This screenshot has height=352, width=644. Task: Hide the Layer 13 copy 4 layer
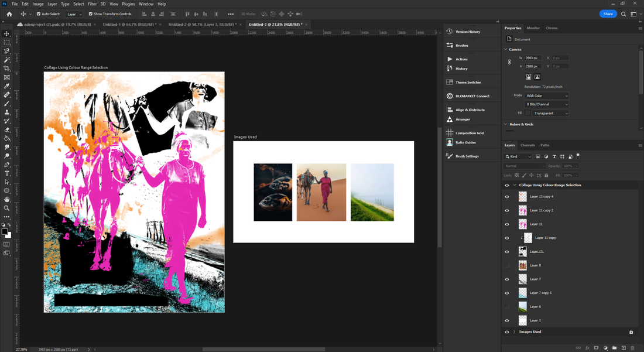pyautogui.click(x=507, y=197)
